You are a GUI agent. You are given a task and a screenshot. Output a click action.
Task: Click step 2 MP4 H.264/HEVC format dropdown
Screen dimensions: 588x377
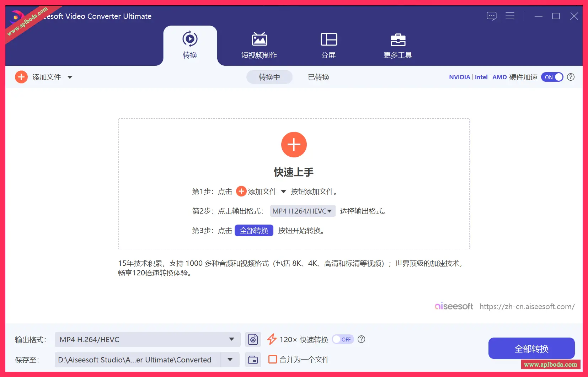pyautogui.click(x=303, y=211)
